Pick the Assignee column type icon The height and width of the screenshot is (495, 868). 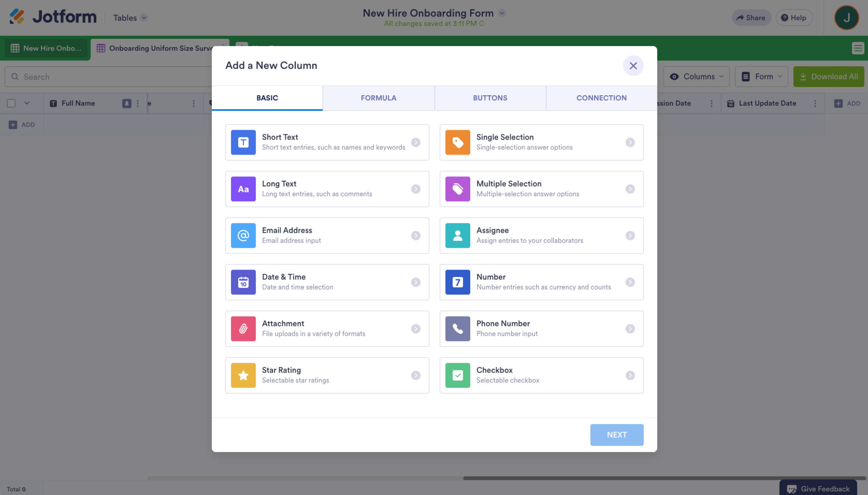[457, 235]
